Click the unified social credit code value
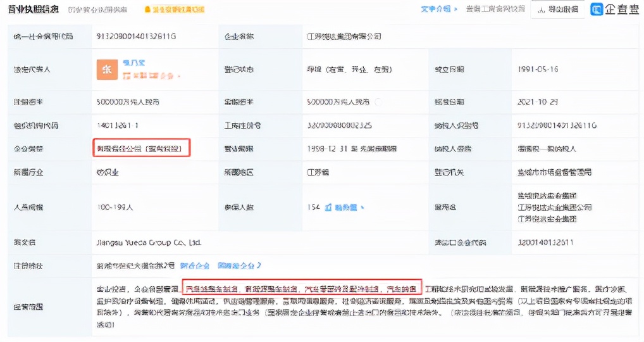Screen dimensions: 644x342 (x=137, y=37)
